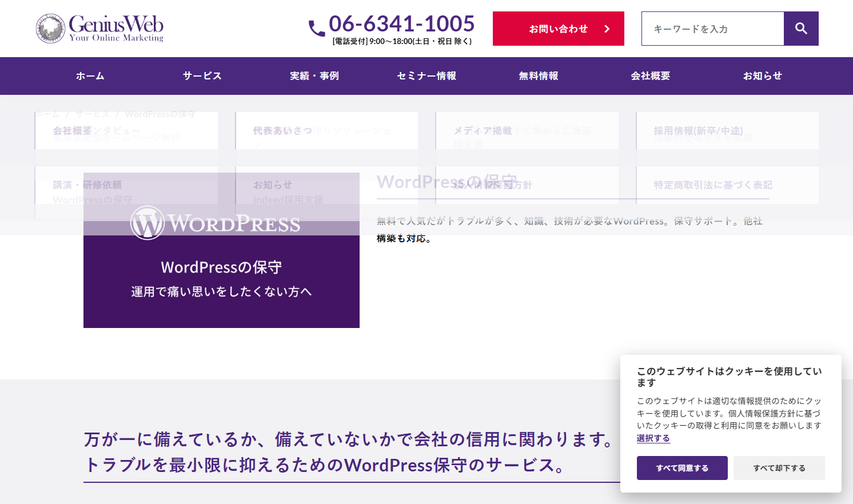Open the ホーム menu item
The height and width of the screenshot is (504, 853).
[x=90, y=76]
